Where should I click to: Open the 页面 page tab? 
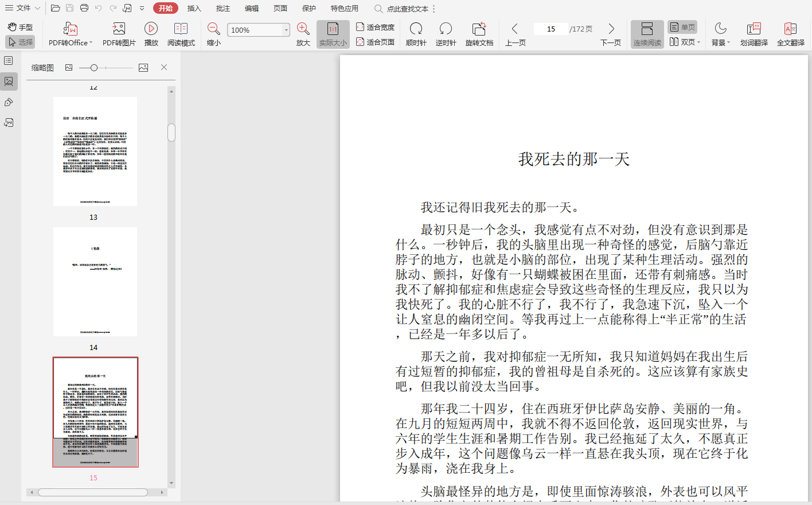(x=280, y=9)
